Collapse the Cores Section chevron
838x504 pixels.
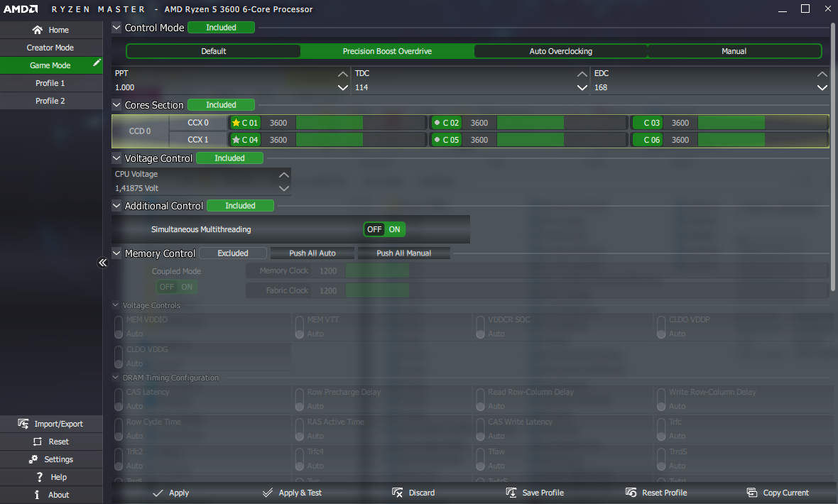tap(116, 105)
